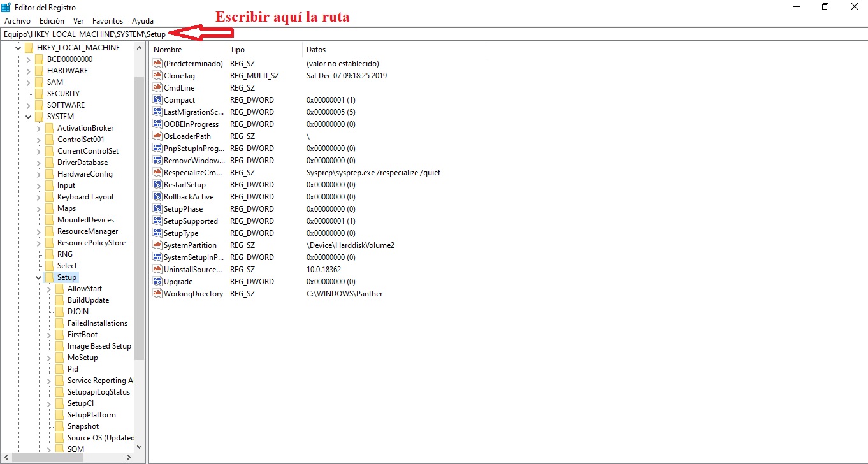868x464 pixels.
Task: Collapse the HKEY_LOCAL_MACHINE tree node
Action: [18, 48]
